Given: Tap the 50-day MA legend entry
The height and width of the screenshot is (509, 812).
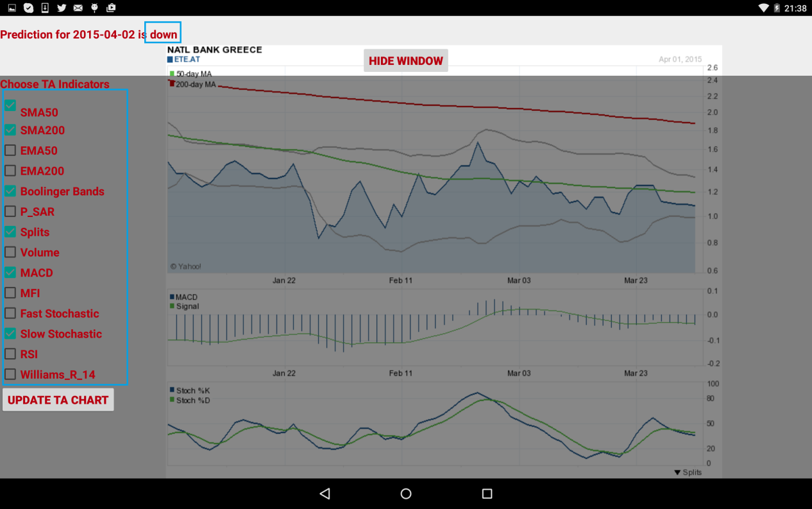Looking at the screenshot, I should 190,74.
